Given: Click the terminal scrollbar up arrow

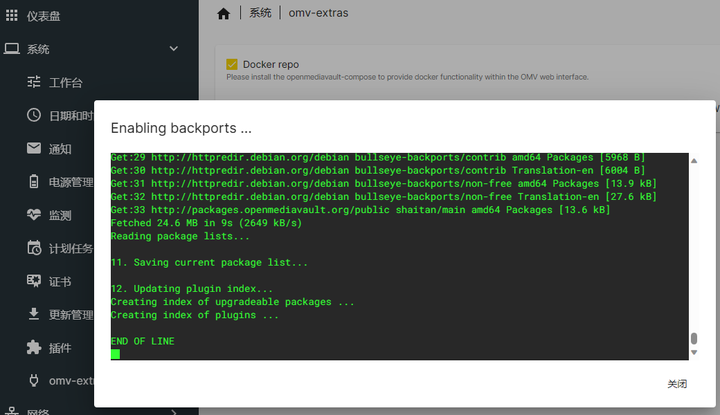Looking at the screenshot, I should coord(694,161).
